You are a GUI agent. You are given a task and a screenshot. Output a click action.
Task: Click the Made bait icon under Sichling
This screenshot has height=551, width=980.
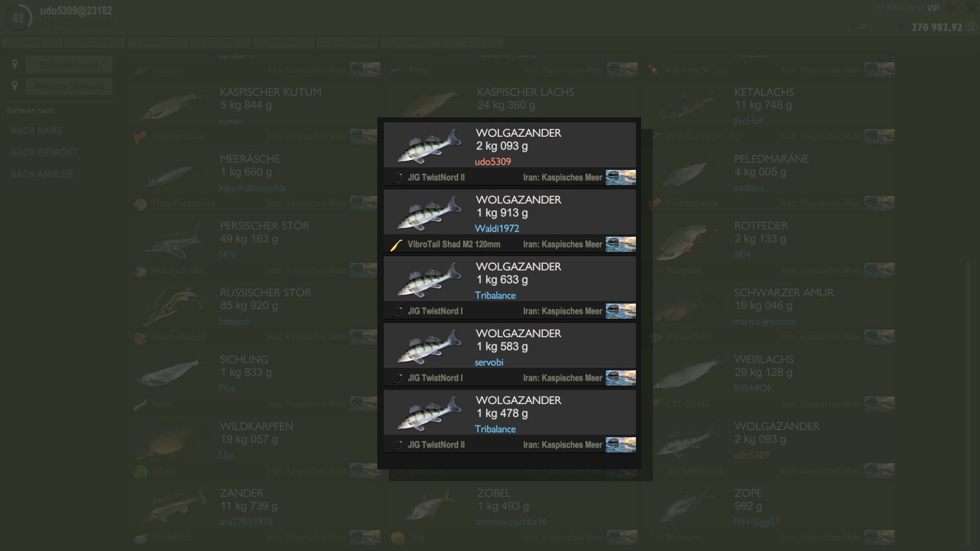point(140,405)
